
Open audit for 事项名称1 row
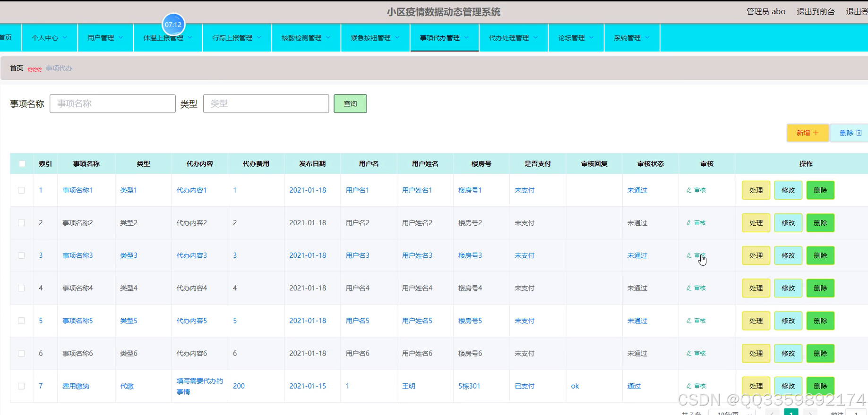[x=696, y=190]
